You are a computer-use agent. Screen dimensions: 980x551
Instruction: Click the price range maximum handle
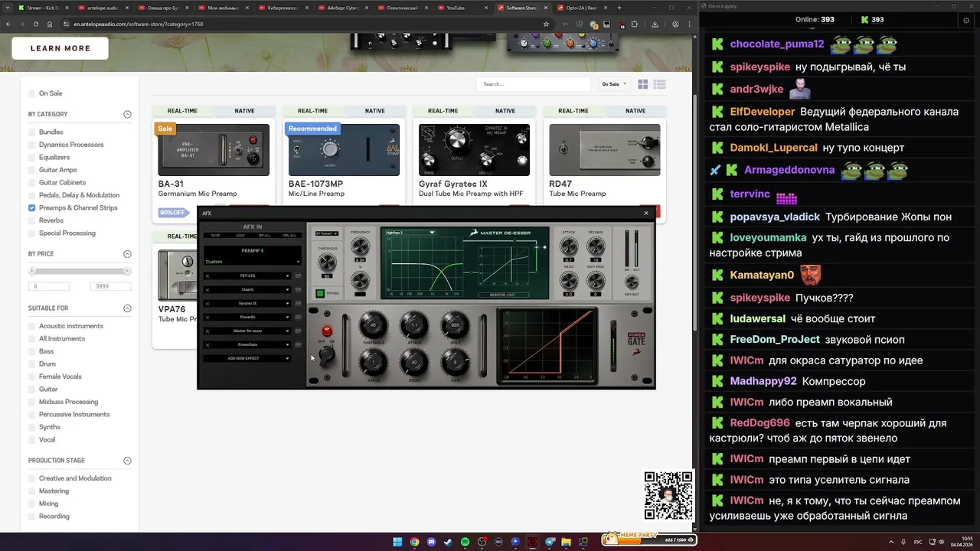127,271
